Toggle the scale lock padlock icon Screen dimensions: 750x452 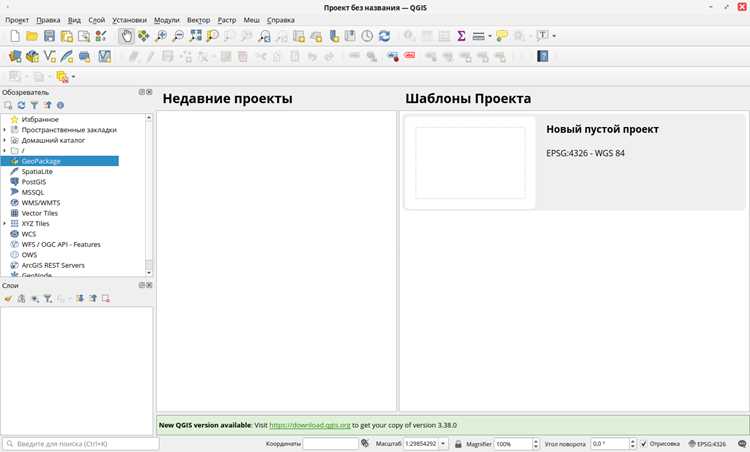pos(458,444)
